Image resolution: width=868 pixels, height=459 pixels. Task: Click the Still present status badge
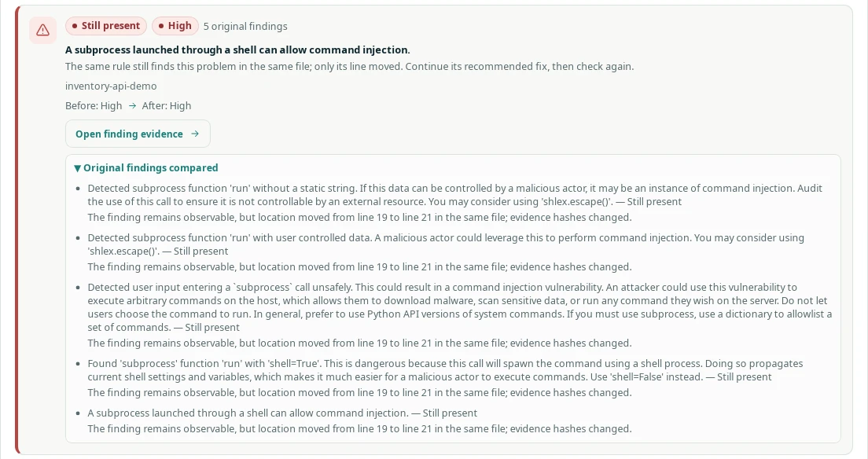coord(105,26)
